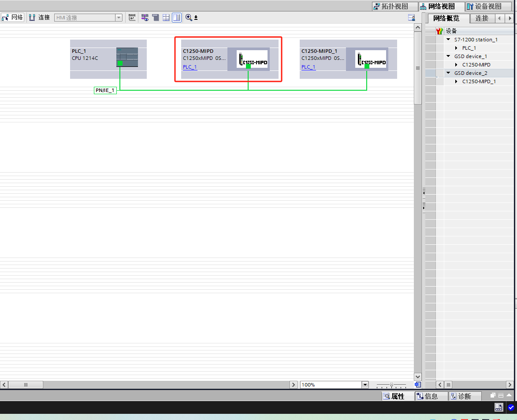Click the show address labels icon
Image resolution: width=517 pixels, height=420 pixels.
(145, 18)
